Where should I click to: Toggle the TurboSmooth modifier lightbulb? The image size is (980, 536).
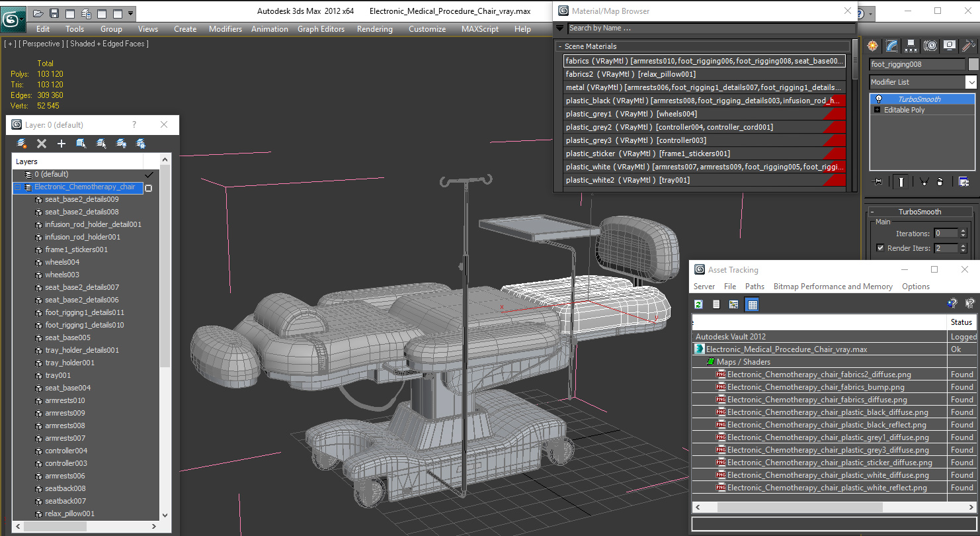pyautogui.click(x=879, y=99)
